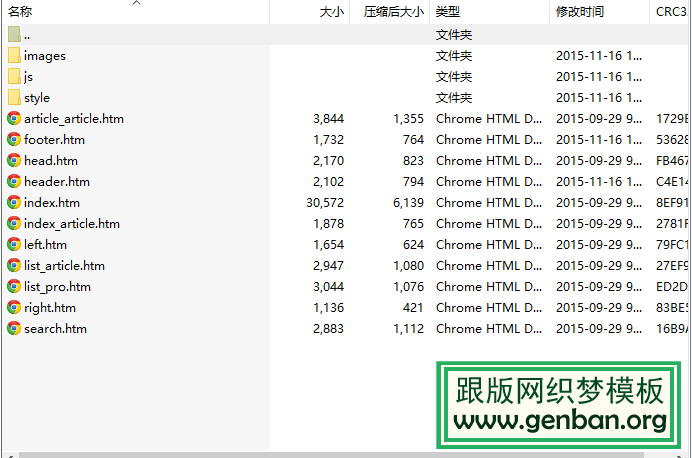The width and height of the screenshot is (692, 458).
Task: Click modified date of header.htm
Action: (599, 182)
